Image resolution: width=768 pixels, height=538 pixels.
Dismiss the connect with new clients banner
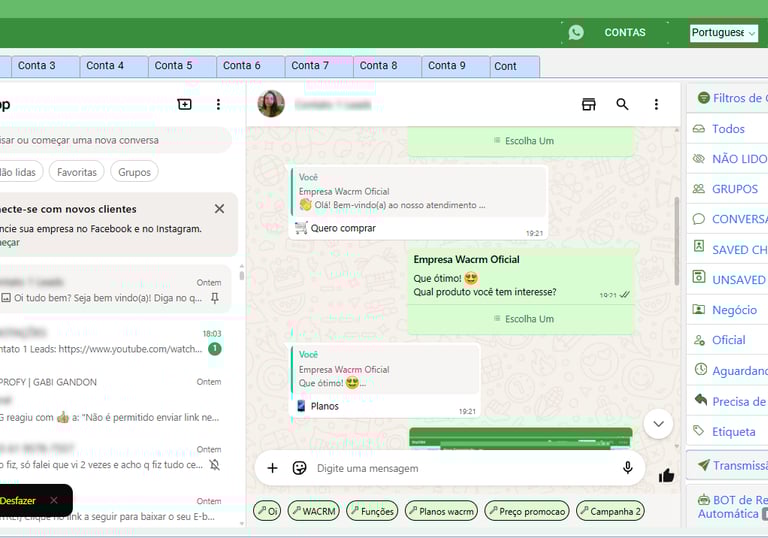[x=219, y=209]
